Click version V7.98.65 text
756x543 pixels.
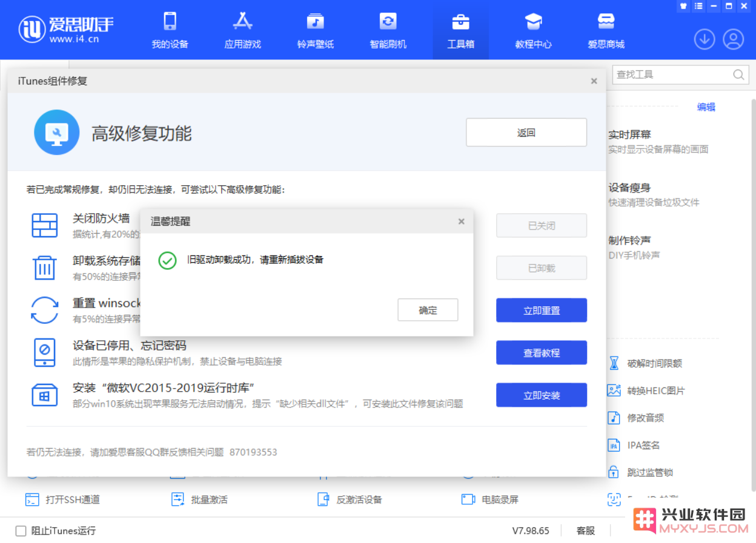[531, 531]
